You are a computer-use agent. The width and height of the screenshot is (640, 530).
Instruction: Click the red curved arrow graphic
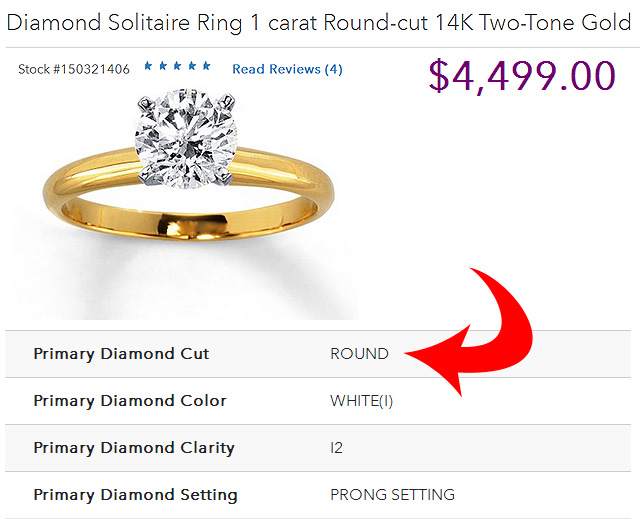coord(478,335)
